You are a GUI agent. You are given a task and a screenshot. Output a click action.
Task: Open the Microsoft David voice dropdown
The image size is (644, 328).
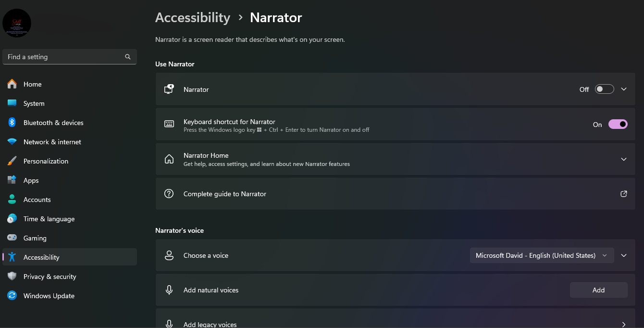542,255
